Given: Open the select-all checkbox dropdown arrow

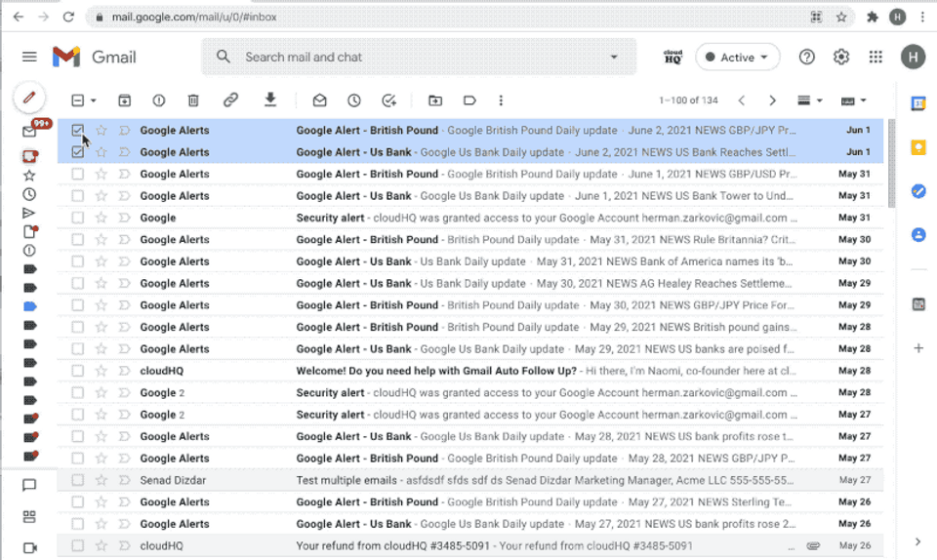Looking at the screenshot, I should [94, 100].
